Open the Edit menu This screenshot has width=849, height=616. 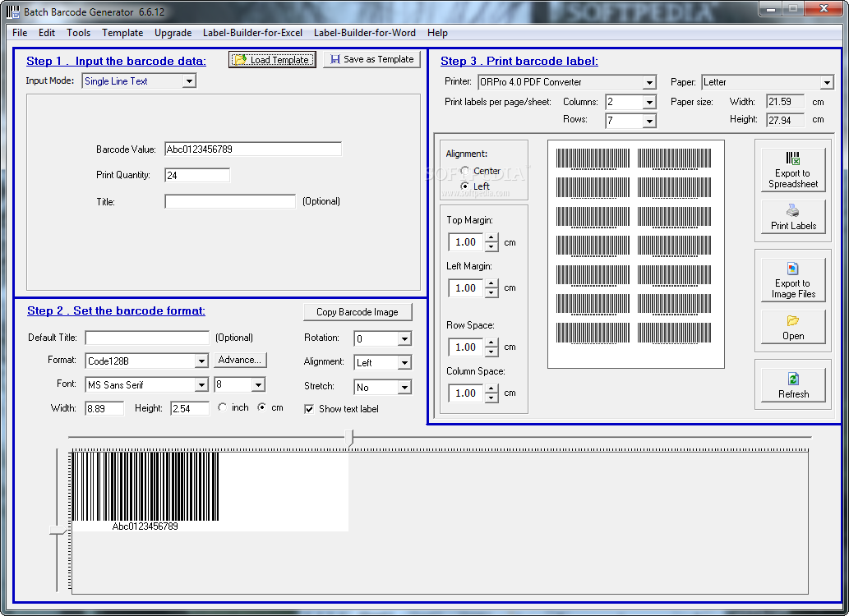(x=47, y=33)
